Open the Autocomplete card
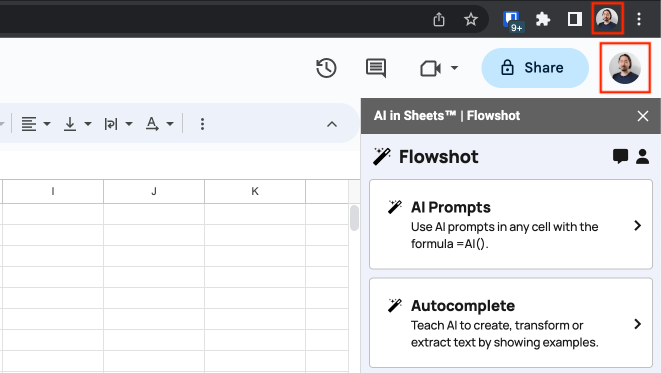This screenshot has width=661, height=373. [x=511, y=323]
